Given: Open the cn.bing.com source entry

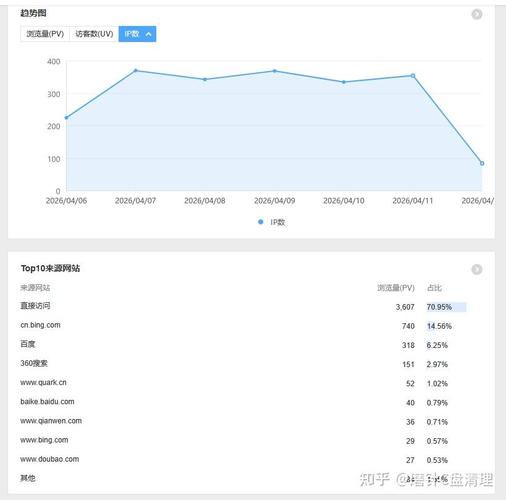Looking at the screenshot, I should pos(40,325).
